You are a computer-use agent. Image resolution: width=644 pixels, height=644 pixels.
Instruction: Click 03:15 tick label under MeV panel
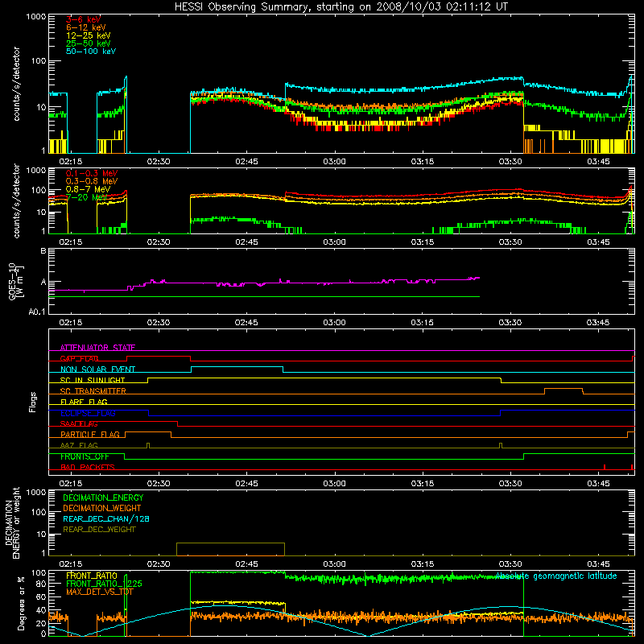[422, 242]
